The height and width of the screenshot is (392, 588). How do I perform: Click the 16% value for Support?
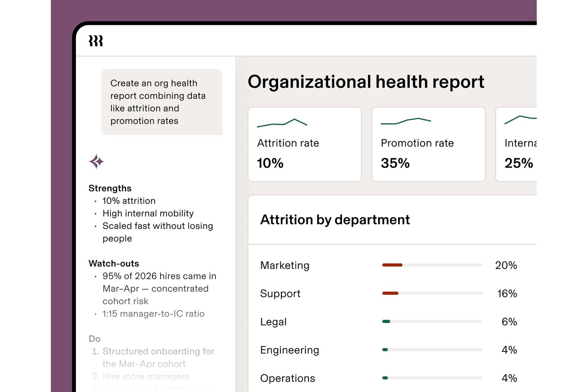[507, 294]
